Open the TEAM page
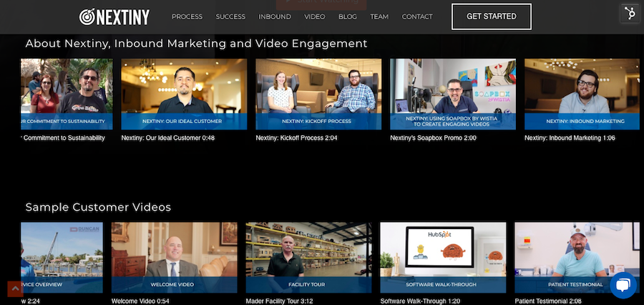Image resolution: width=644 pixels, height=305 pixels. point(379,17)
